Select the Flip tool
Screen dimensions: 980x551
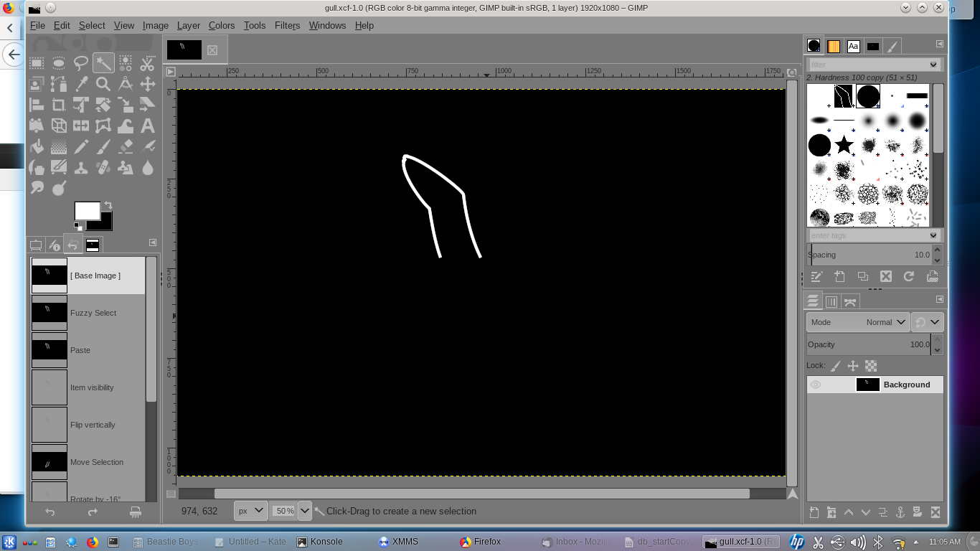coord(81,126)
